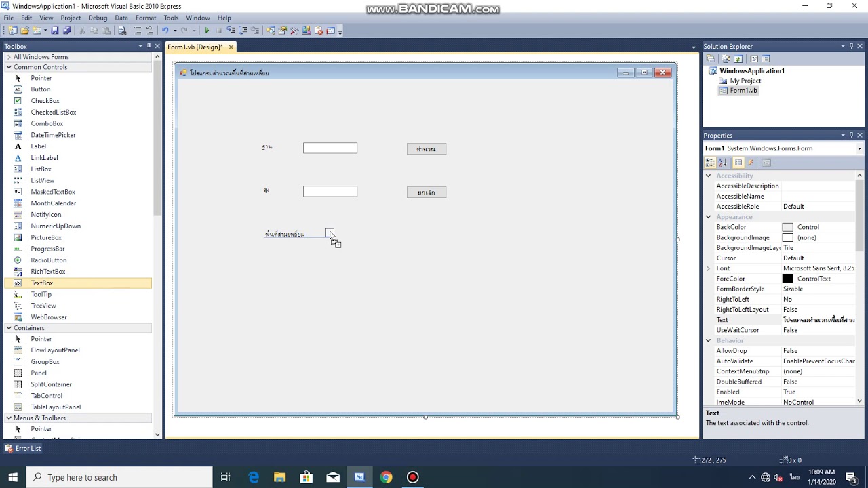This screenshot has height=488, width=868.
Task: Click the textbox next to ฐาน label
Action: (330, 148)
